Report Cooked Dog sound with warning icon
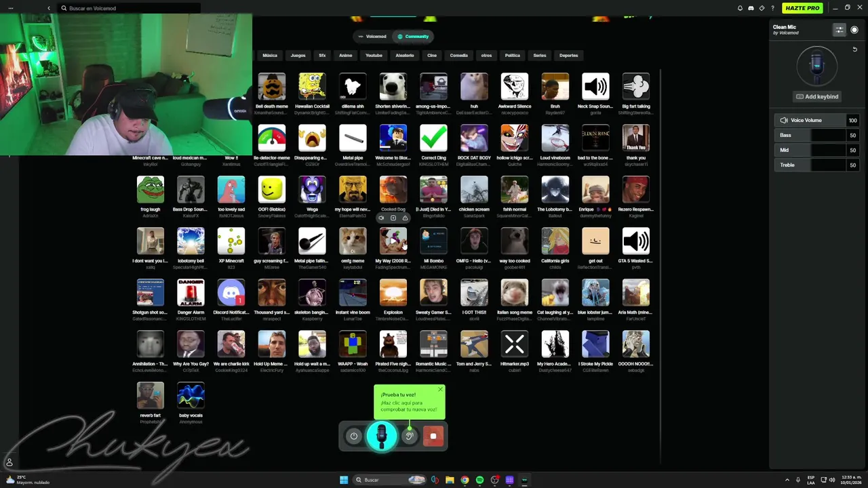The height and width of the screenshot is (488, 868). coord(405,218)
